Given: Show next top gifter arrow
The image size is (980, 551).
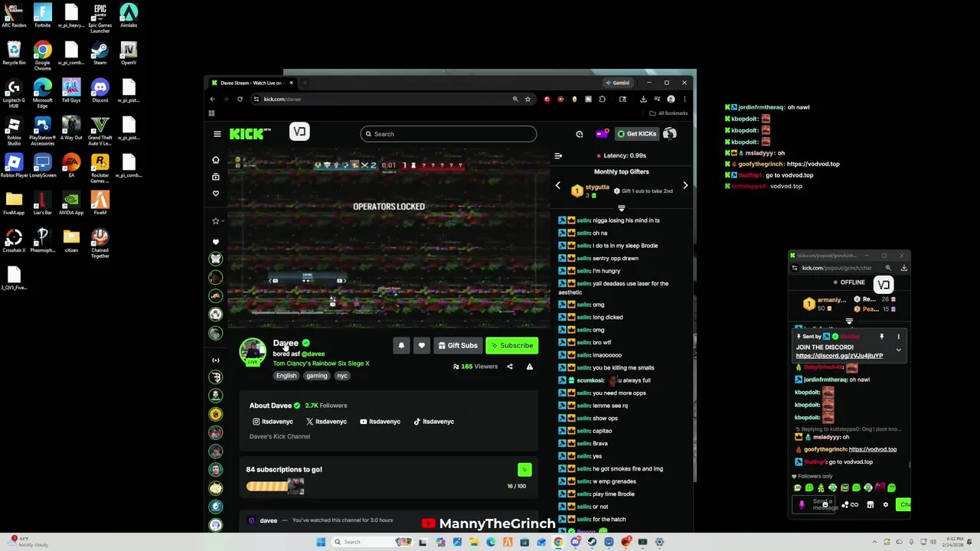Looking at the screenshot, I should [685, 186].
